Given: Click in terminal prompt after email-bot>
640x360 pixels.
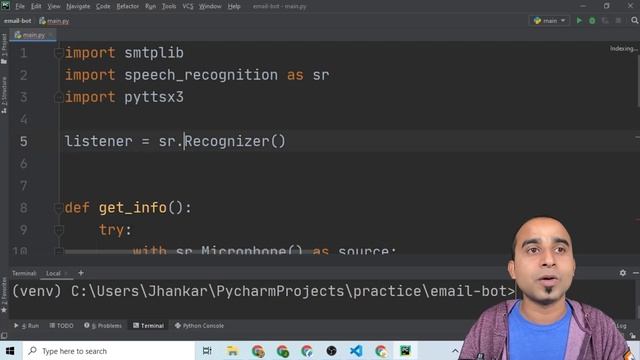Looking at the screenshot, I should pos(517,291).
